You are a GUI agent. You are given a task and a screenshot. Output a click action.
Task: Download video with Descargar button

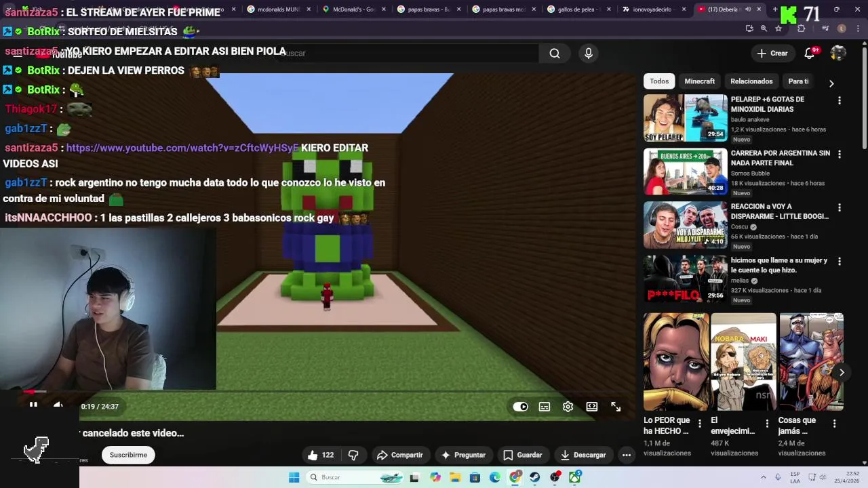(x=583, y=455)
